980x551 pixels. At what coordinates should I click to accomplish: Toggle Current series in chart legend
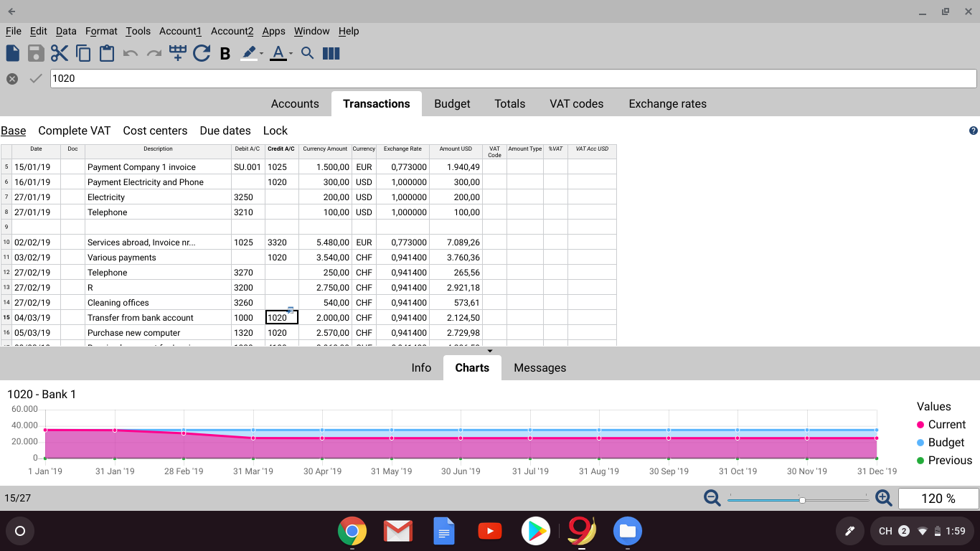pos(941,425)
